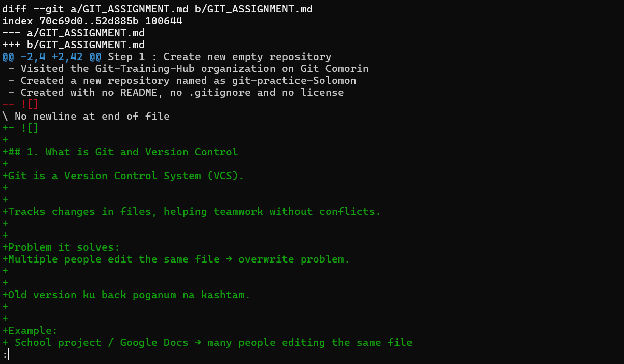Click "Git is a Version Control System (VCS)."

coord(126,176)
